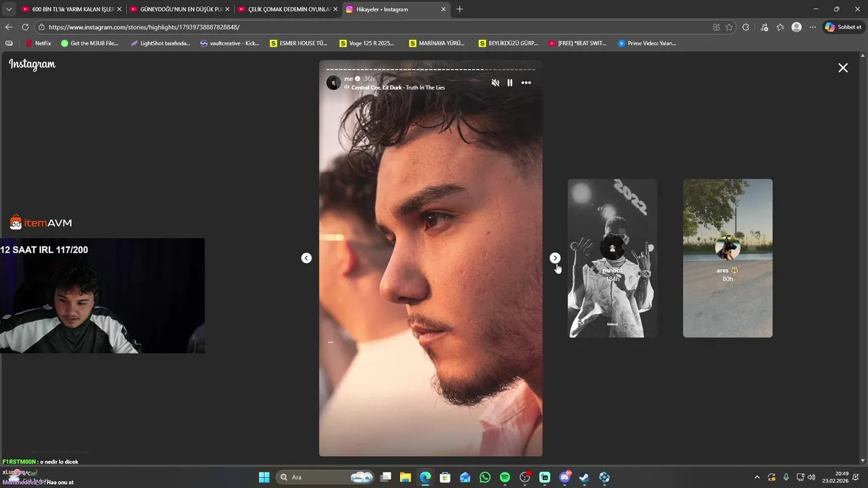
Task: Open the 'Get the M3U8 File...' bookmark
Action: pyautogui.click(x=90, y=43)
